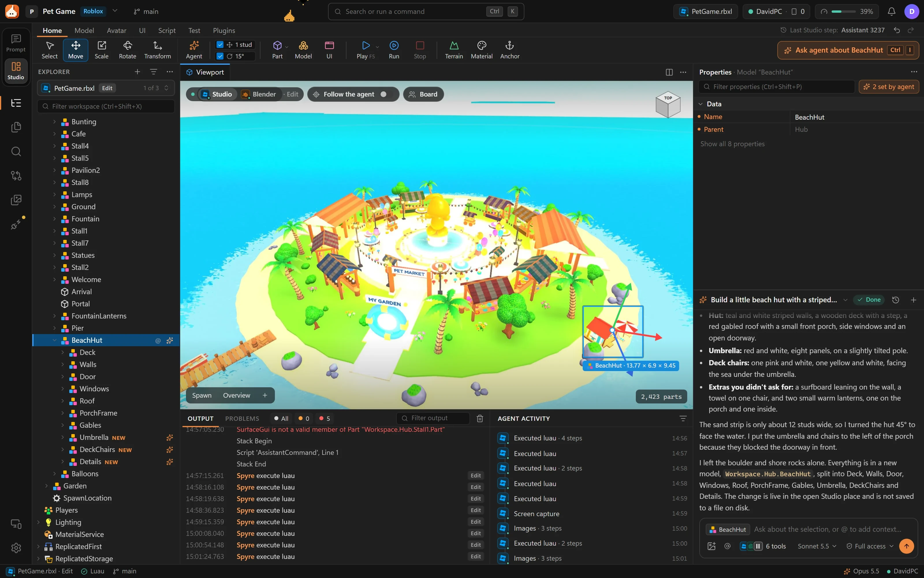
Task: Select the Viewport tab
Action: pos(205,72)
